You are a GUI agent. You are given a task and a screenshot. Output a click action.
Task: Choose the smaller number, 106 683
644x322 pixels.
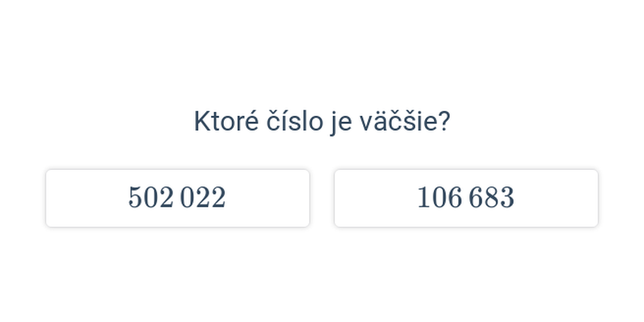[465, 198]
